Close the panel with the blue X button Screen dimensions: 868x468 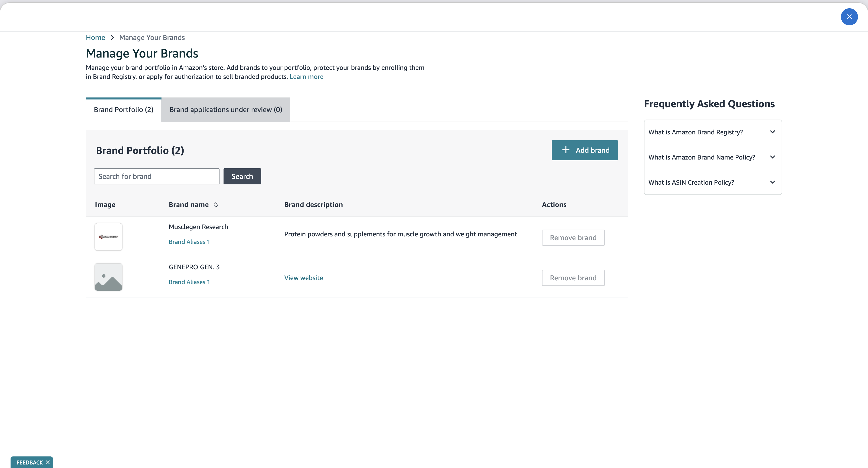(849, 17)
